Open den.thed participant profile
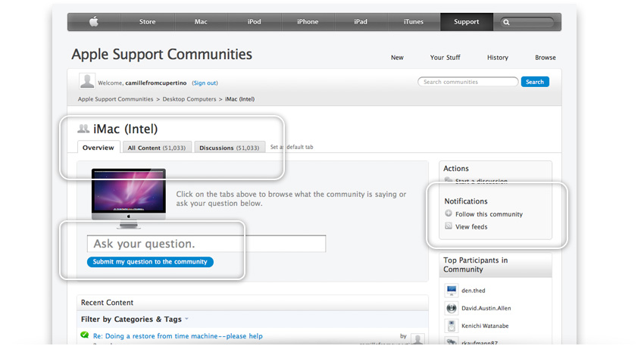 (473, 291)
